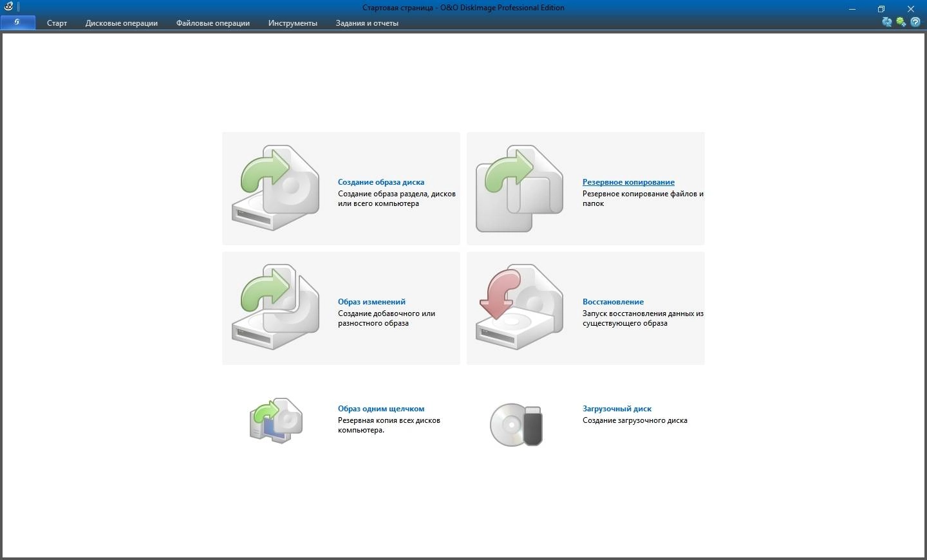Click the one-click image computer icon

click(276, 420)
